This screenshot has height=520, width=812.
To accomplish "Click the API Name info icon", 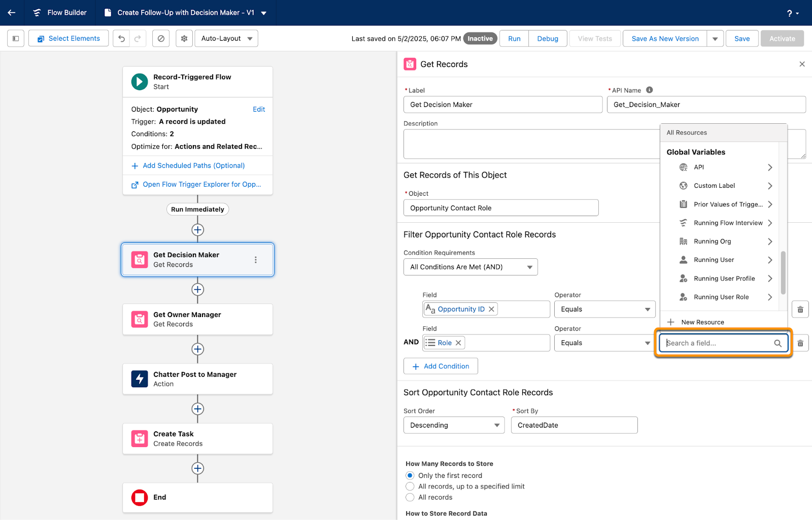I will point(649,90).
